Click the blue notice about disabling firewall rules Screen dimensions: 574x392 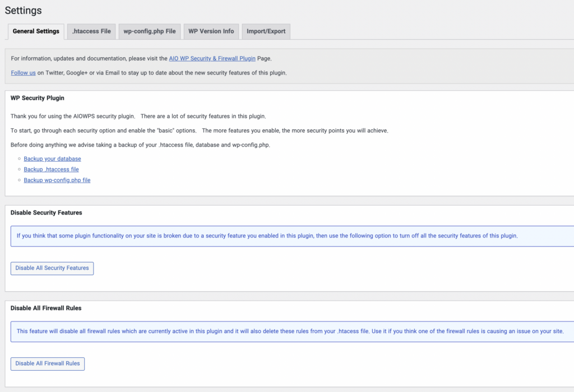click(x=293, y=332)
